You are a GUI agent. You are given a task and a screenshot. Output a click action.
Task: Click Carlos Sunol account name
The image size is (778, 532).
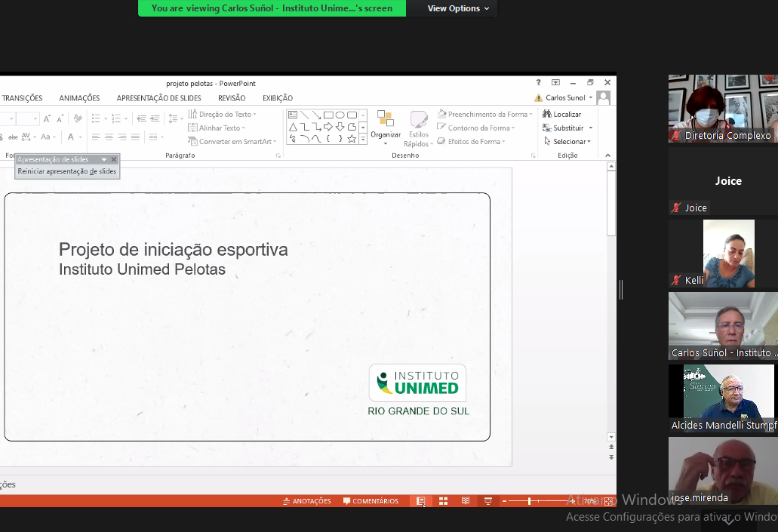point(565,98)
